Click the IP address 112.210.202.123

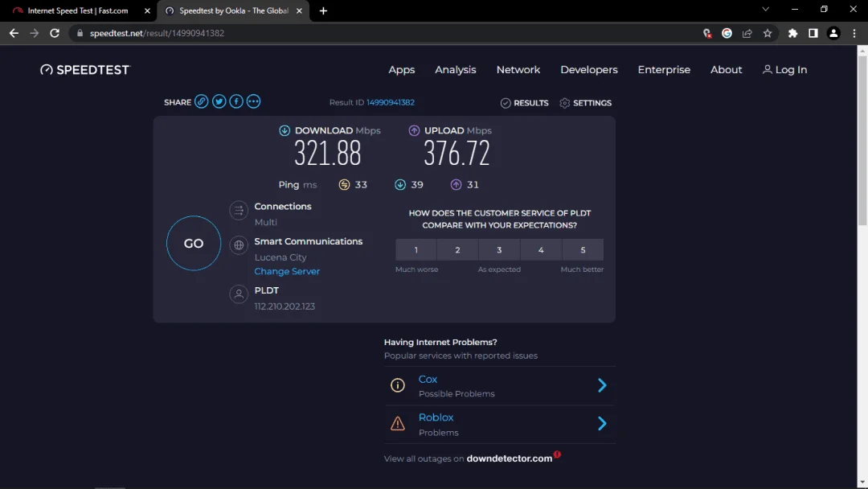[x=285, y=306]
